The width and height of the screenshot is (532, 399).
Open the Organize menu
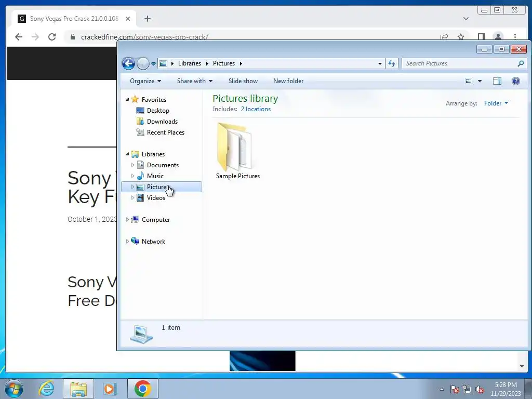coord(145,81)
